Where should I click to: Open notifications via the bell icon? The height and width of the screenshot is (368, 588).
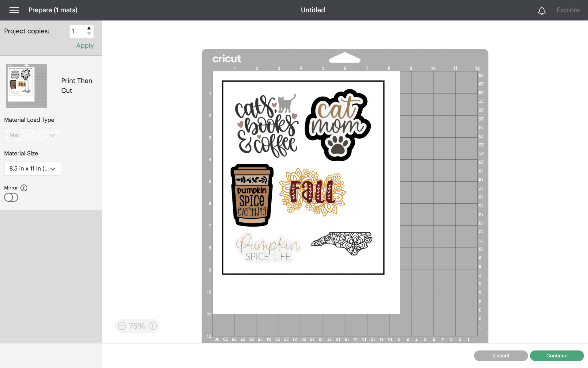[542, 10]
